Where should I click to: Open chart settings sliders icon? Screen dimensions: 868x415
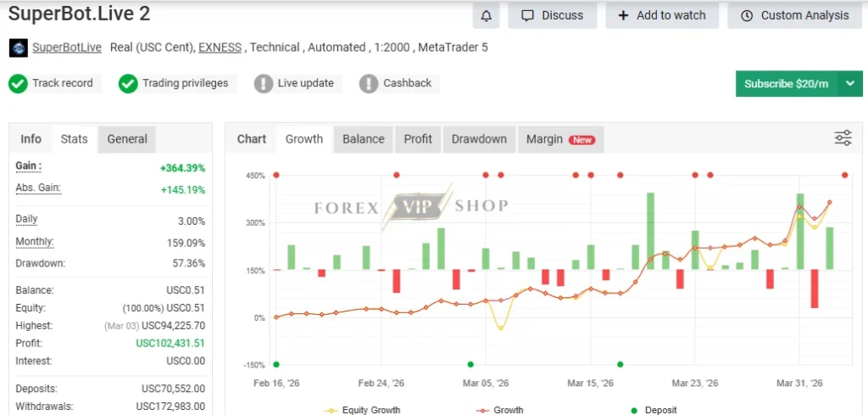[x=843, y=138]
